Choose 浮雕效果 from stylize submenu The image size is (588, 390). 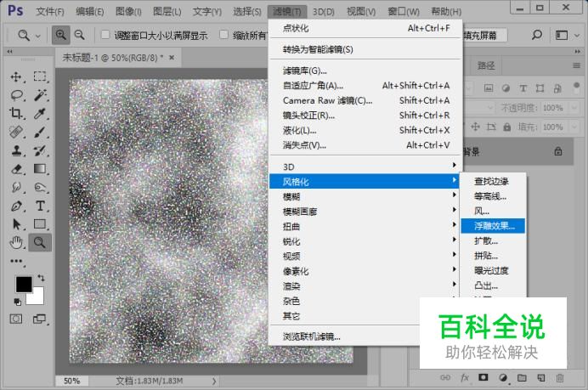click(493, 226)
